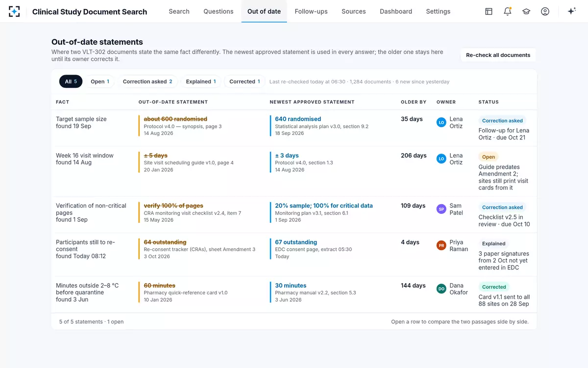Screen dimensions: 588x368
Task: Click Lena Ortiz avatar in Target sample size row
Action: tap(441, 123)
